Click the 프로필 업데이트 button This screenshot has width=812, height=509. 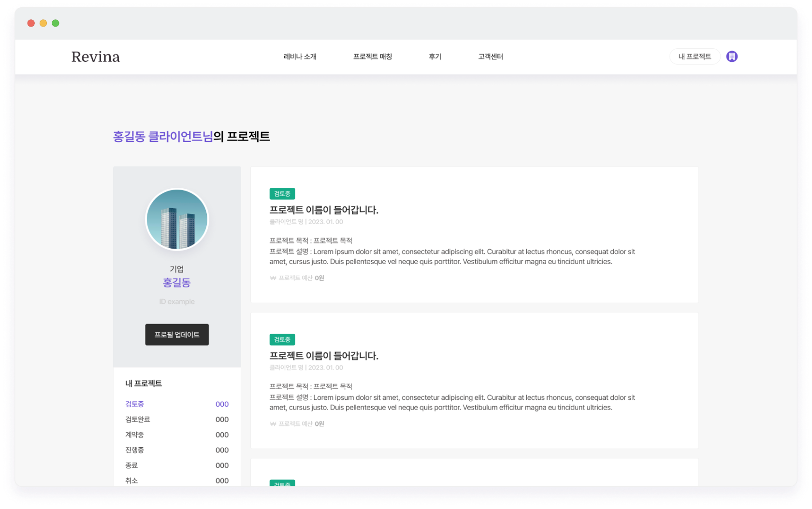coord(177,335)
